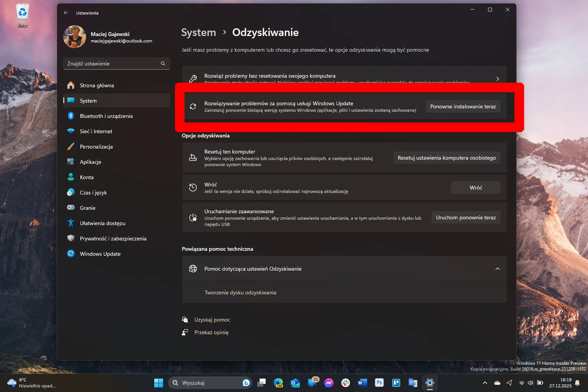Click the Personalizacja paintbrush icon
Image resolution: width=588 pixels, height=392 pixels.
[71, 147]
